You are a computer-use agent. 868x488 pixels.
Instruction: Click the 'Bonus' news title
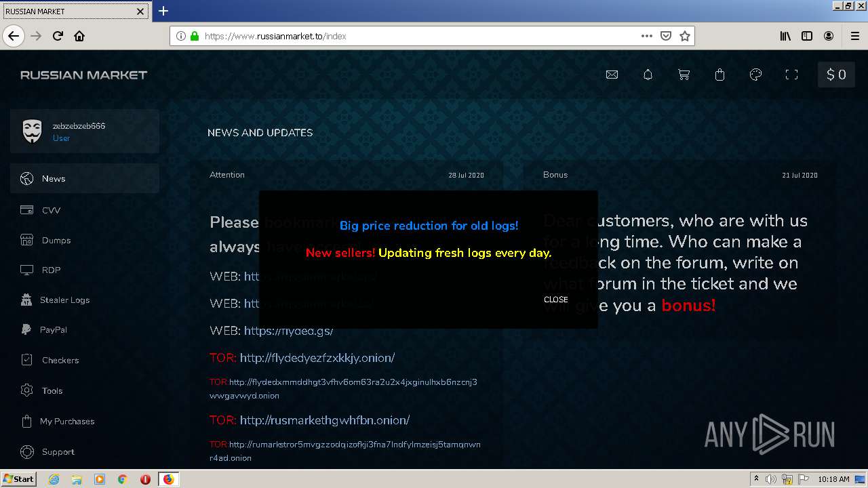click(x=555, y=175)
